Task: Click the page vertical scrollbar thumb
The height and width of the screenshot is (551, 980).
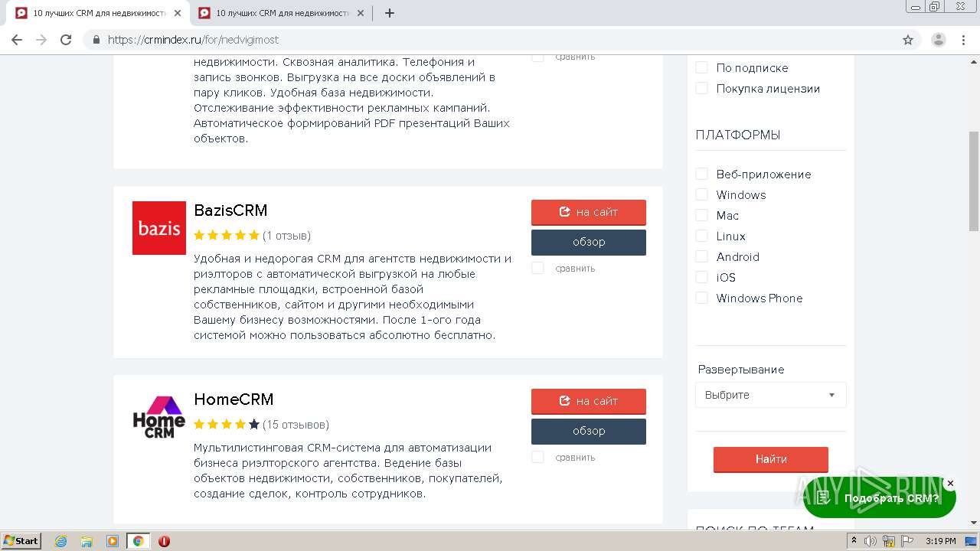Action: (x=973, y=180)
